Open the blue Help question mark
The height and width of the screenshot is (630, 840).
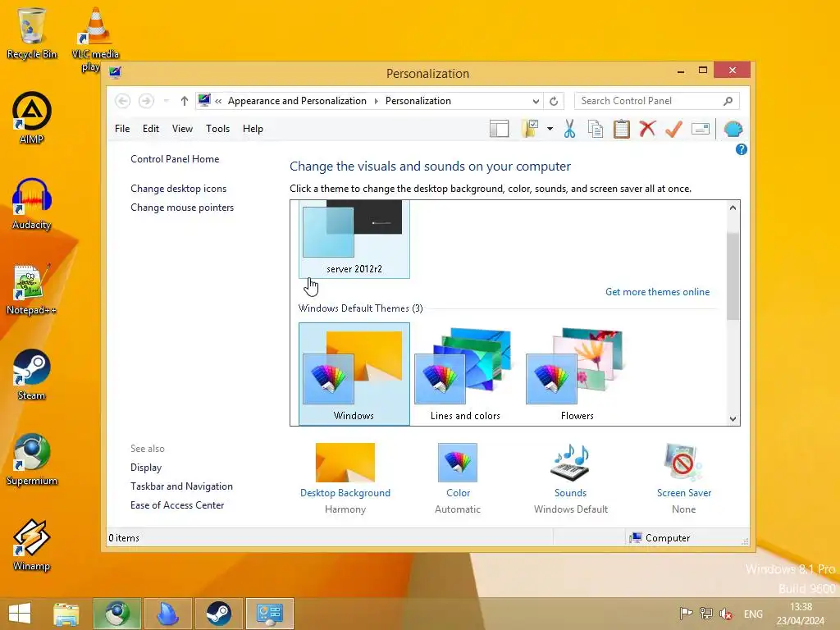(741, 149)
